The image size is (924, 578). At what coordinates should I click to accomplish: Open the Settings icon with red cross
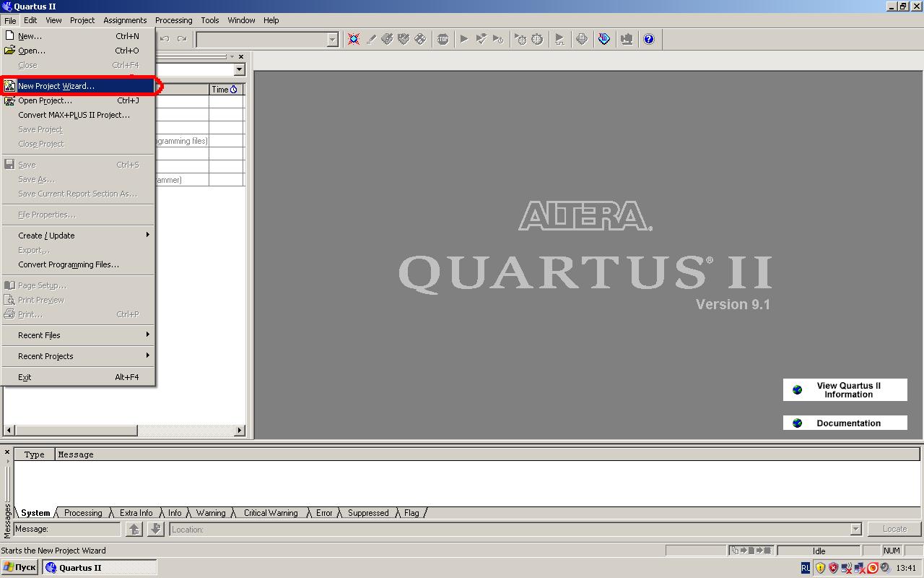coord(354,39)
